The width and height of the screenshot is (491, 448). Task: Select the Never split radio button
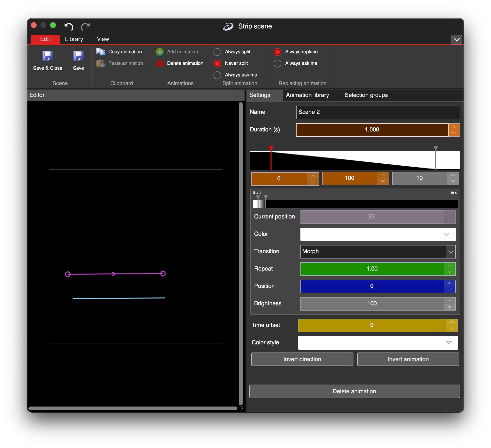pyautogui.click(x=217, y=63)
